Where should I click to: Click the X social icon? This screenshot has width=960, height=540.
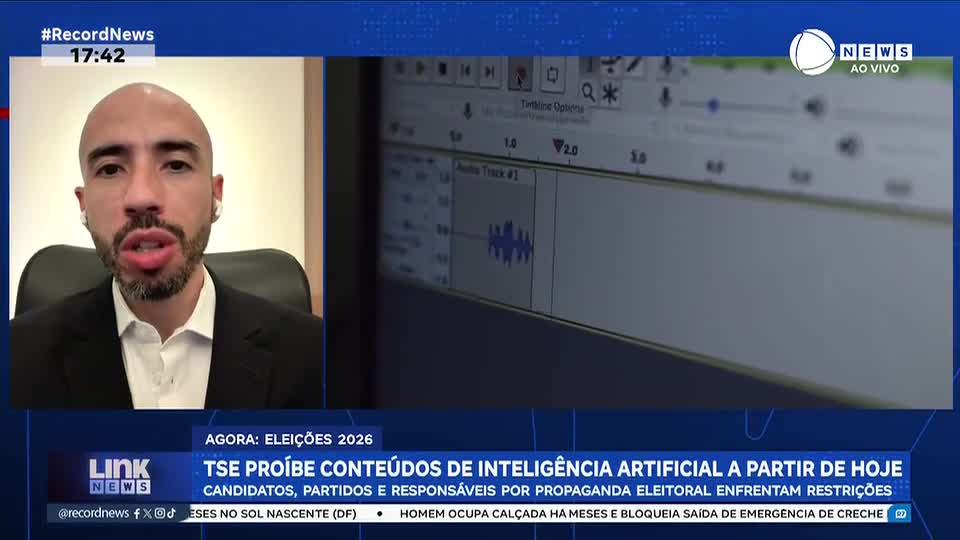(x=148, y=513)
